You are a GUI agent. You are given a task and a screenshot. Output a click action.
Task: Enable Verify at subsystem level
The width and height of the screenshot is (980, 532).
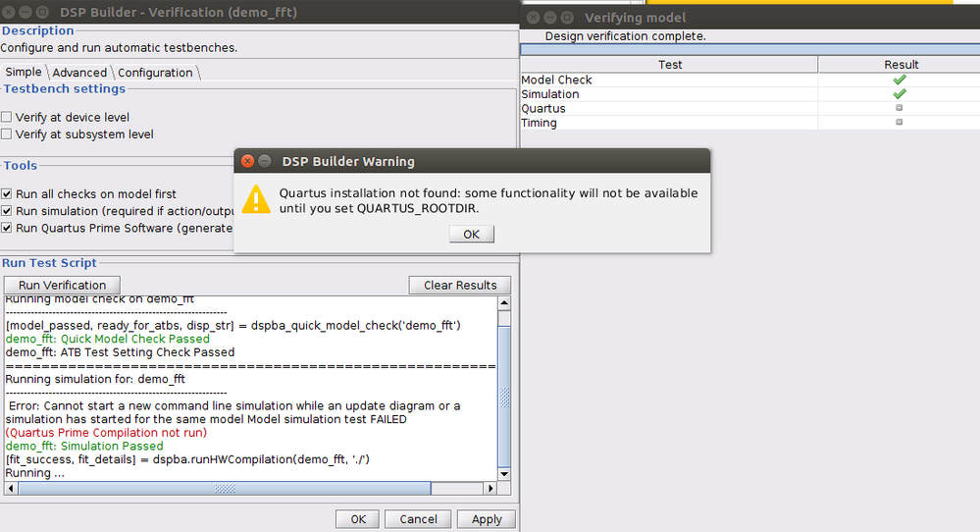[x=6, y=133]
